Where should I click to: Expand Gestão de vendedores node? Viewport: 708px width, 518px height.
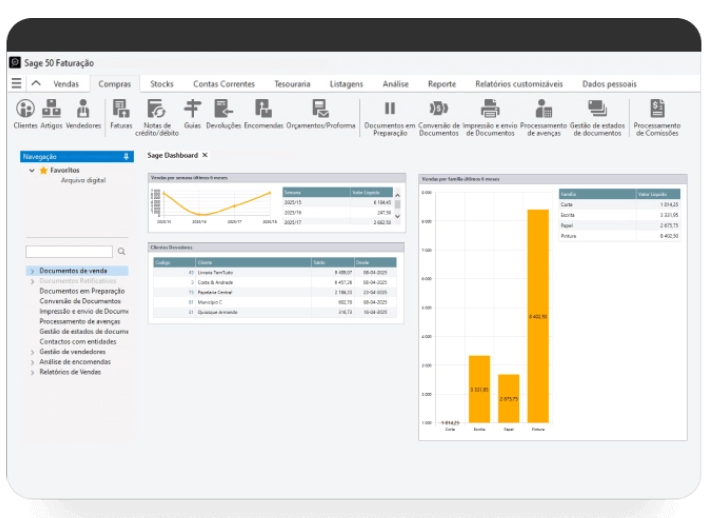point(31,352)
